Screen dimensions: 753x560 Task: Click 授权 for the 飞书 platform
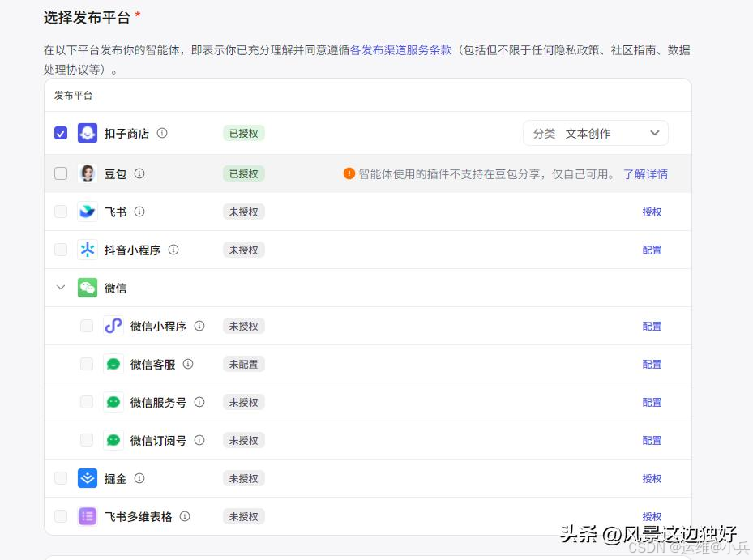652,212
